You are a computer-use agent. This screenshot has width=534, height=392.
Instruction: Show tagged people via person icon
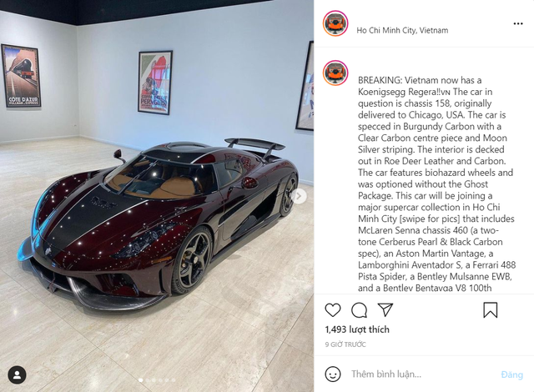click(x=17, y=375)
